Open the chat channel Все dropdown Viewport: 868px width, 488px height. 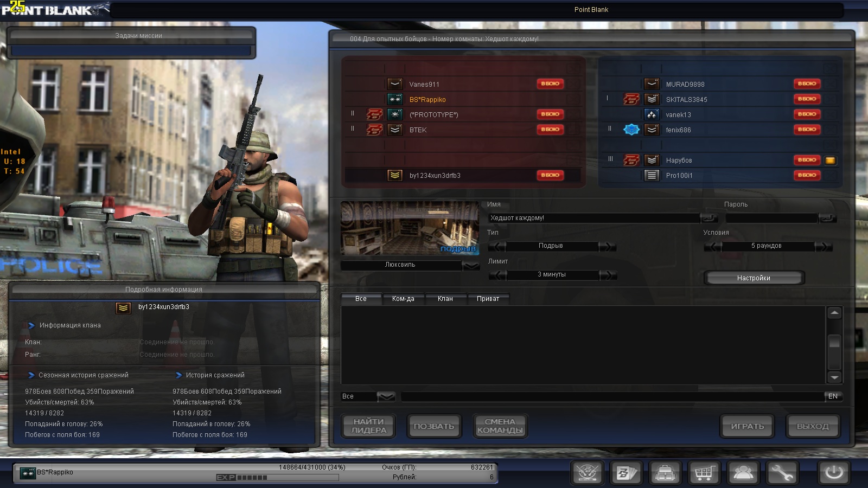click(x=386, y=397)
